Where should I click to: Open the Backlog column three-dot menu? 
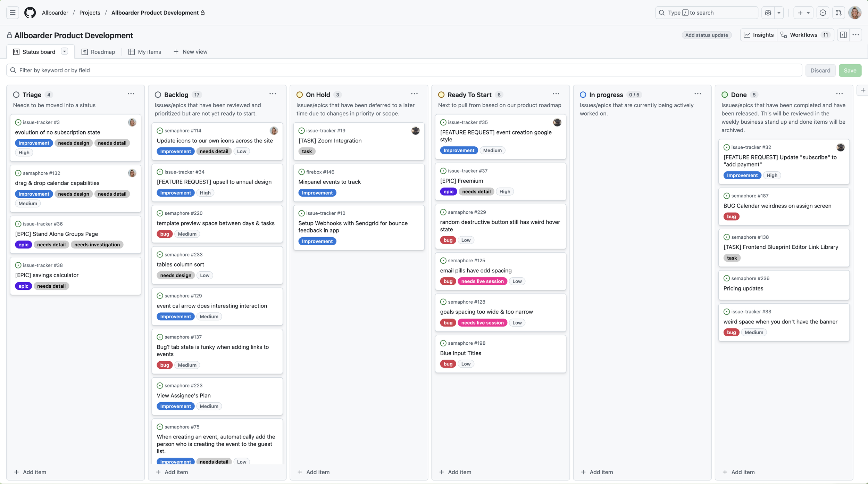pos(273,94)
